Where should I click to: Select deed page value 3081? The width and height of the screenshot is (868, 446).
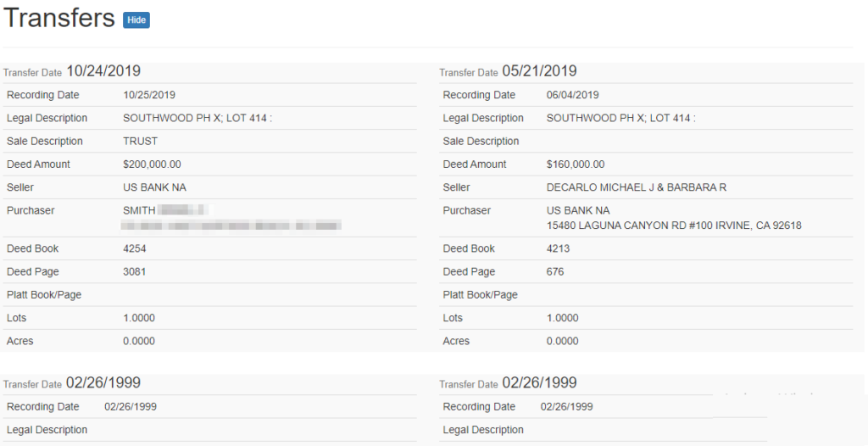(x=135, y=272)
